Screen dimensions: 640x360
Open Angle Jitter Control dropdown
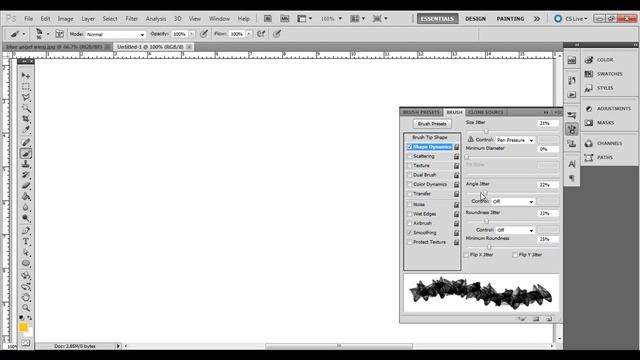click(513, 202)
